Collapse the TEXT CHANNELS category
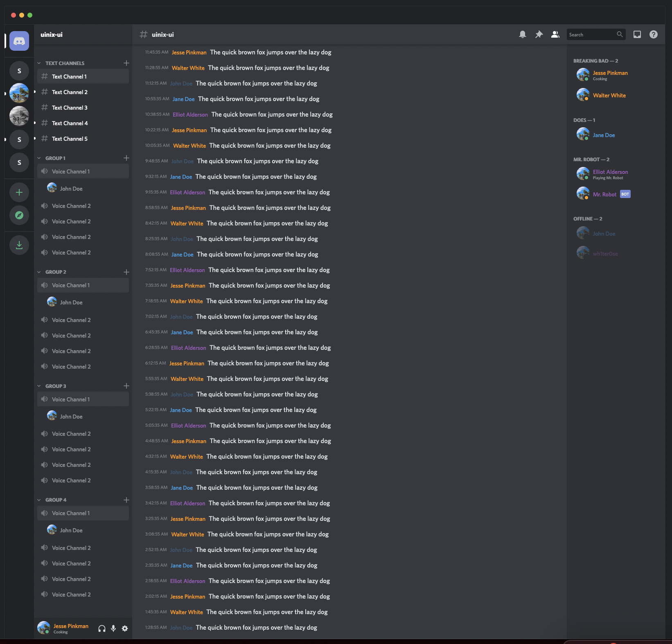Image resolution: width=672 pixels, height=644 pixels. pyautogui.click(x=39, y=63)
